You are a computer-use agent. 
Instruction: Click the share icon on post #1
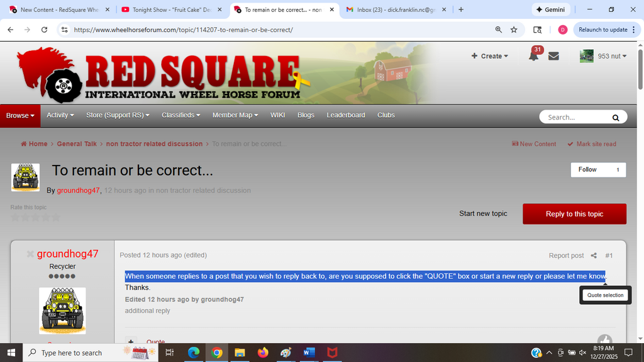coord(594,256)
